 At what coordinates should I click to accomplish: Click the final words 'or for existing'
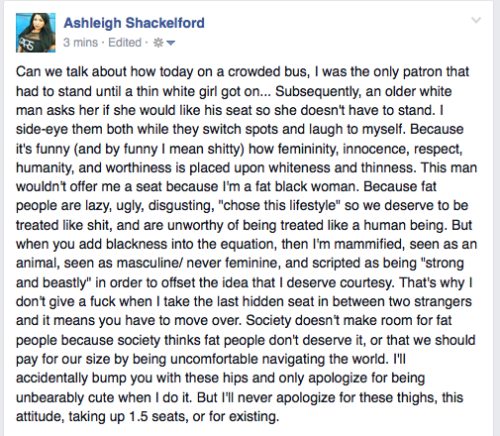235,417
